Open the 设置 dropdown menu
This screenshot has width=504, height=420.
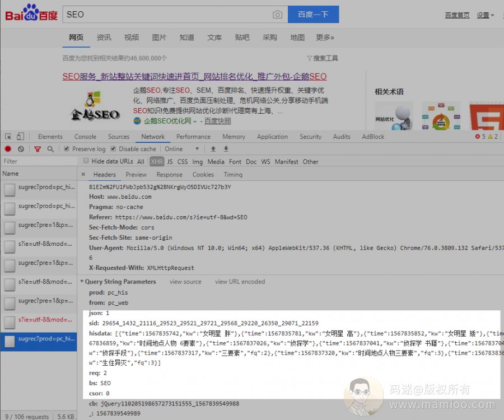485,15
